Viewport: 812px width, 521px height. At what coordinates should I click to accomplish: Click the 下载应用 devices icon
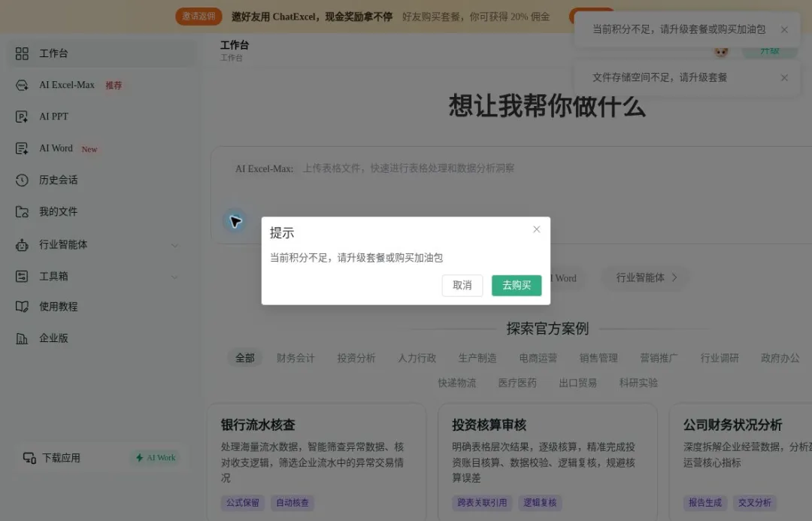tap(29, 458)
